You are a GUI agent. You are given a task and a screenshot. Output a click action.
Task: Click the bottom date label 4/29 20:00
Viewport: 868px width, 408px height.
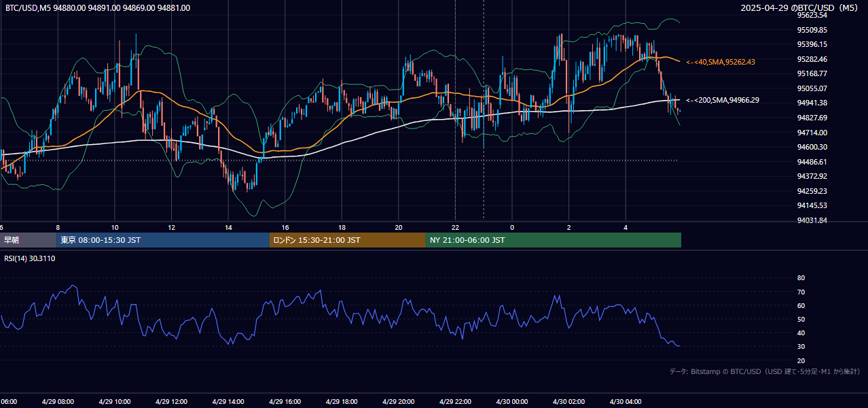pyautogui.click(x=398, y=402)
